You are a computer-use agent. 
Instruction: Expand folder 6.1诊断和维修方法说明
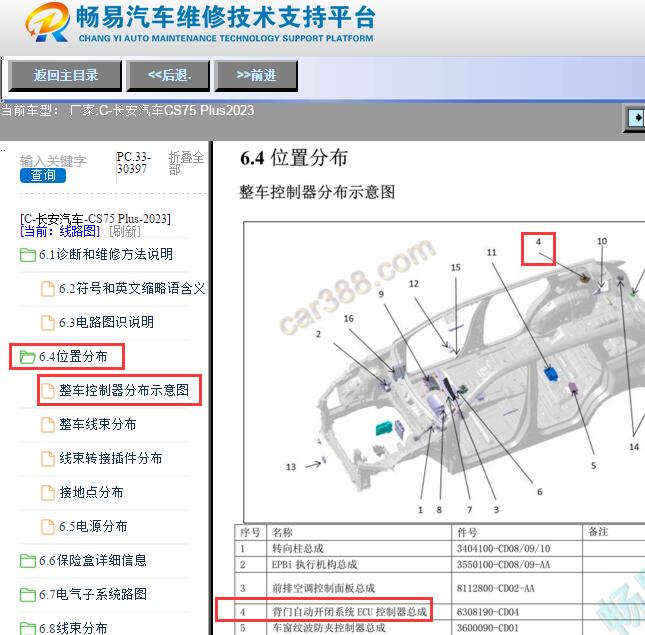(x=105, y=254)
